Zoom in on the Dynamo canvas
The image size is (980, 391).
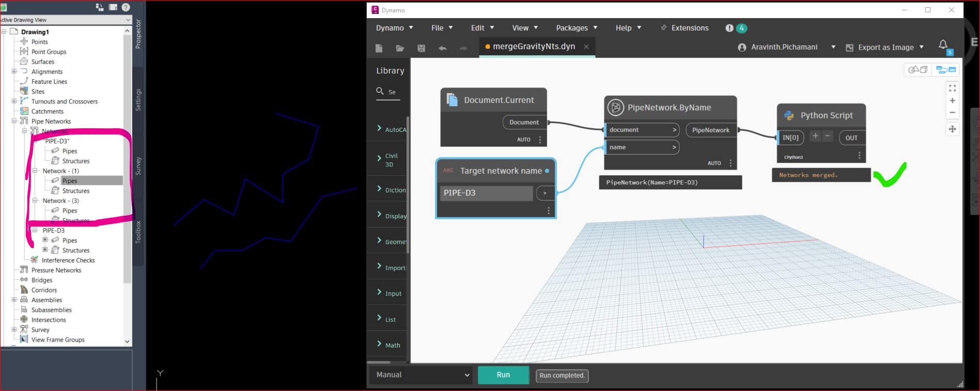point(952,100)
